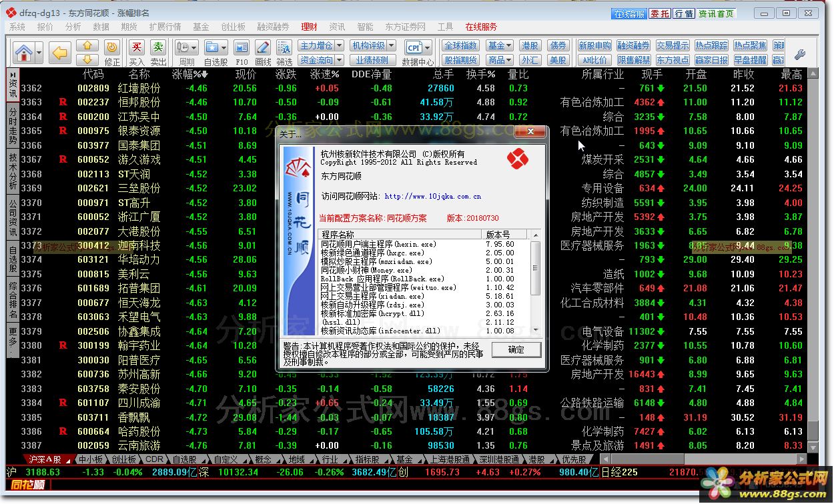Viewport: 834px width, 504px height.
Task: Expand the home icon dropdown arrow
Action: click(39, 52)
